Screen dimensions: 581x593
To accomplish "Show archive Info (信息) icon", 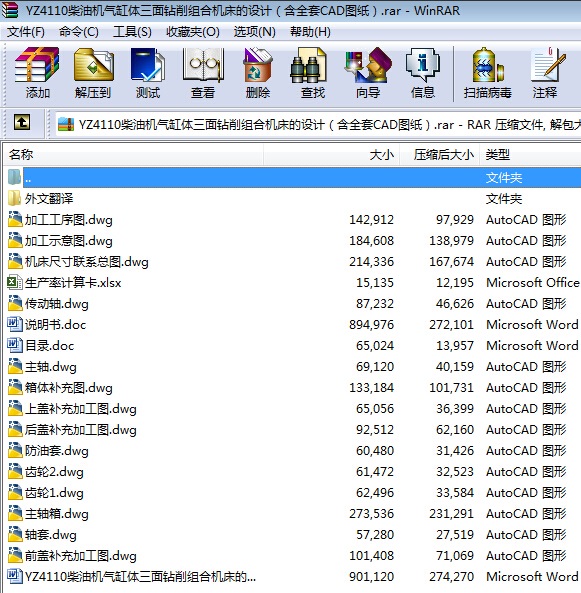I will [423, 65].
